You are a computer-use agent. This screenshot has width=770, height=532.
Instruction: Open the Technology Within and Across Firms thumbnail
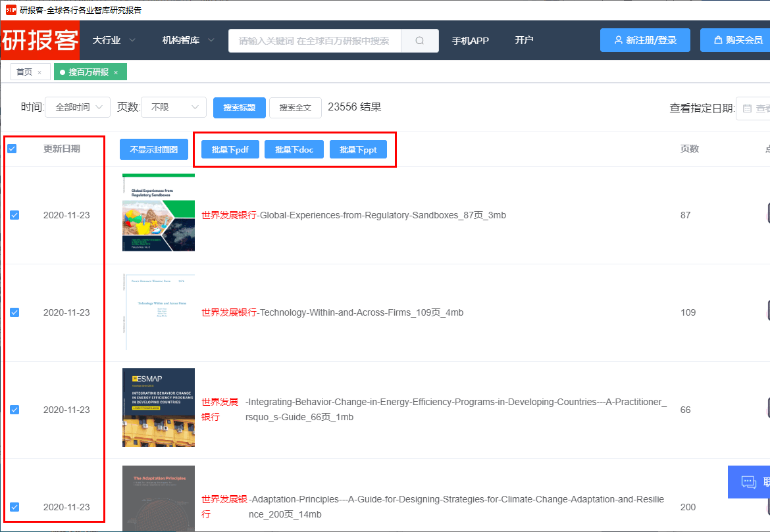159,312
